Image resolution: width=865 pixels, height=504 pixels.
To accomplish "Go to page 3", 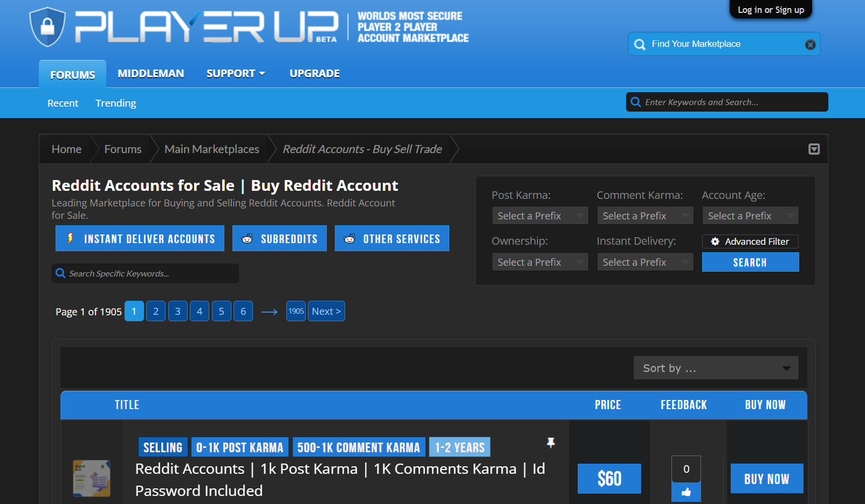I will [x=177, y=311].
